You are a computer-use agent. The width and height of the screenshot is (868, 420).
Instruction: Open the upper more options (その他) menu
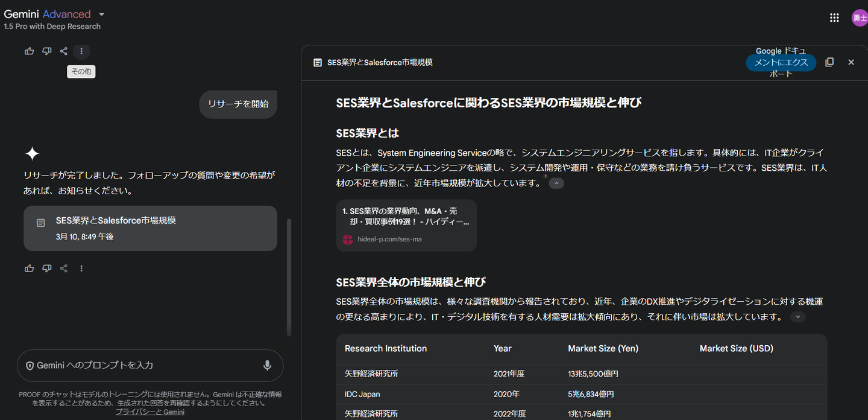pos(81,51)
